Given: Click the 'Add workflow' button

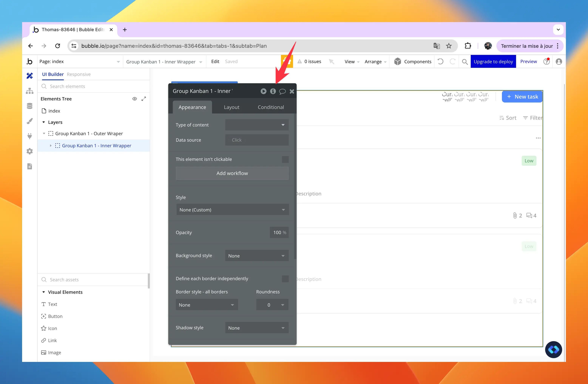Looking at the screenshot, I should [232, 173].
